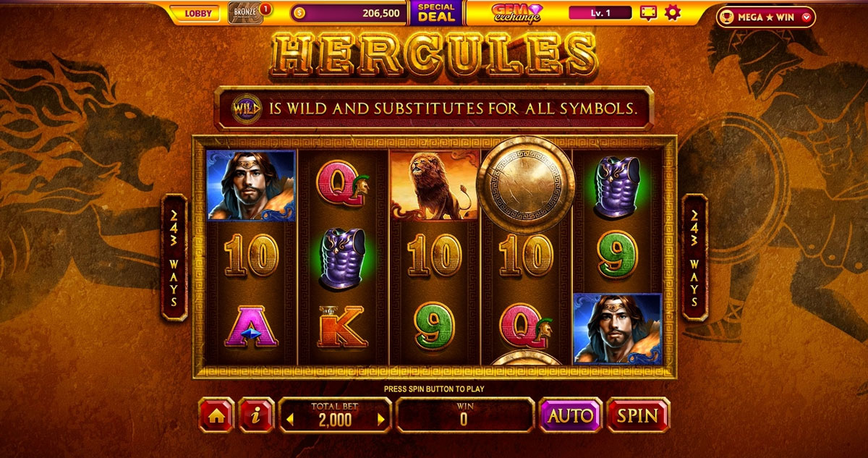Click the Bronze status badge

(x=244, y=12)
